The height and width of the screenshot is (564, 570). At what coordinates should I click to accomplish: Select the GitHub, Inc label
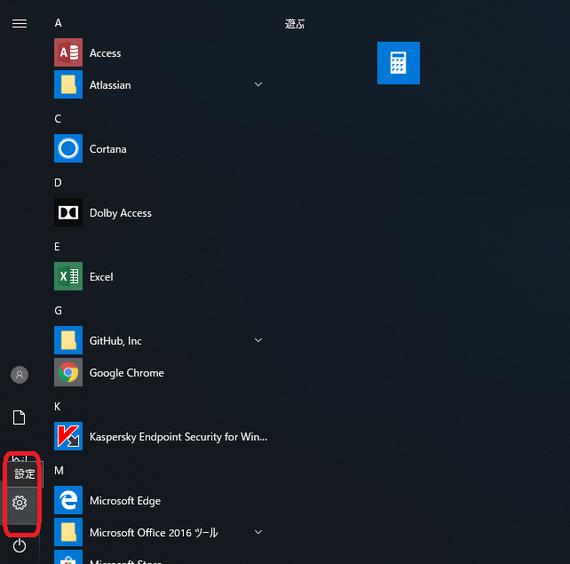(x=116, y=341)
